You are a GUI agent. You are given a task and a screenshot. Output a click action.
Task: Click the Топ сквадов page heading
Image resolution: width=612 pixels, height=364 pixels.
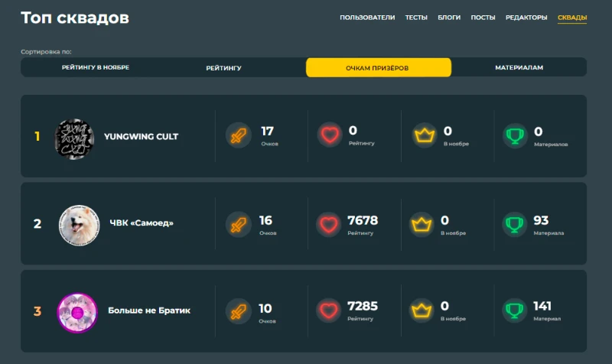click(75, 18)
